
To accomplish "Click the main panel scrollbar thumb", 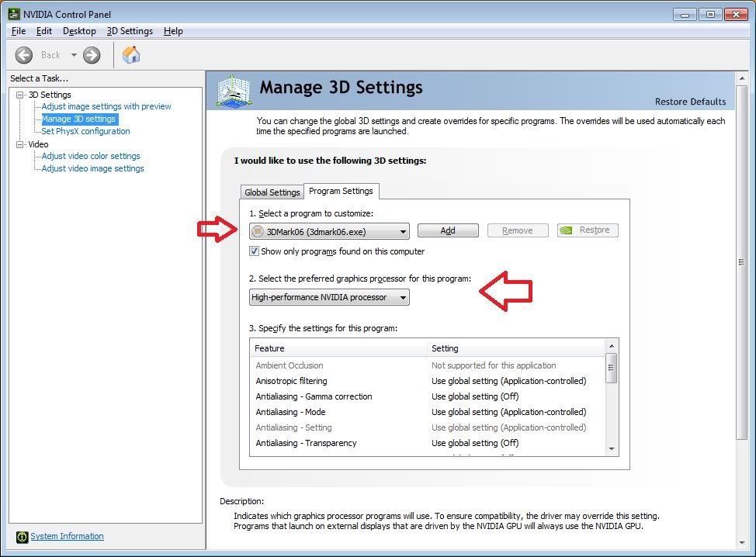I will coord(741,262).
